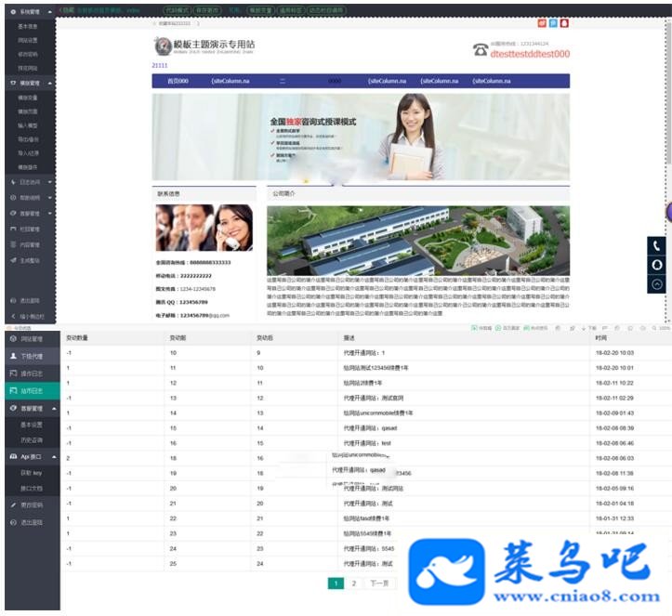Click the teacher banner image
The height and width of the screenshot is (616, 672).
point(361,138)
